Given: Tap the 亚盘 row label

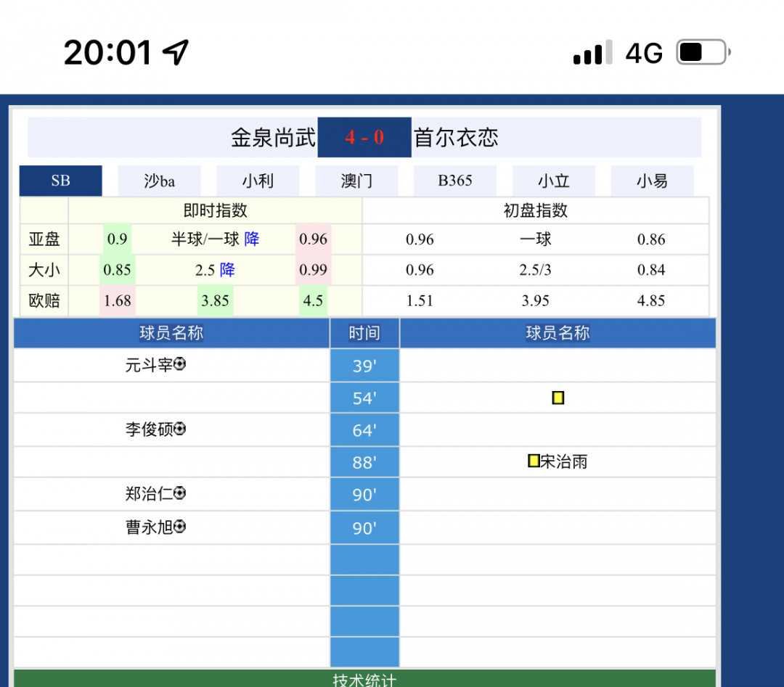Looking at the screenshot, I should pyautogui.click(x=44, y=239).
